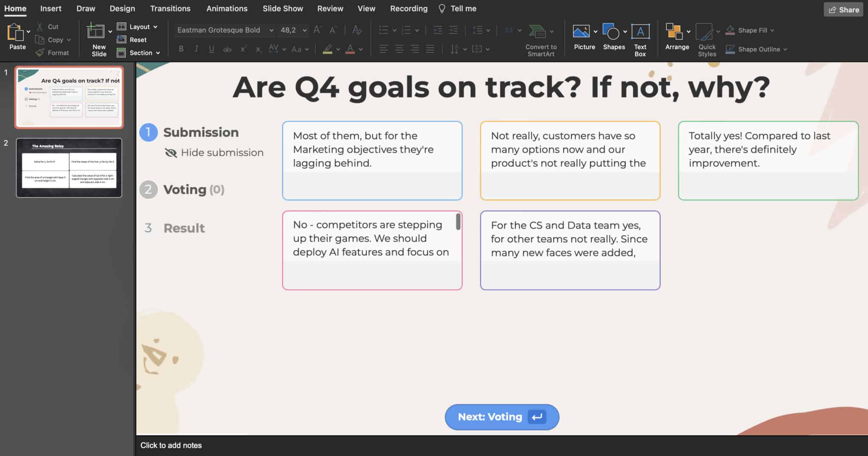Click the Share button
The image size is (868, 456).
point(843,9)
